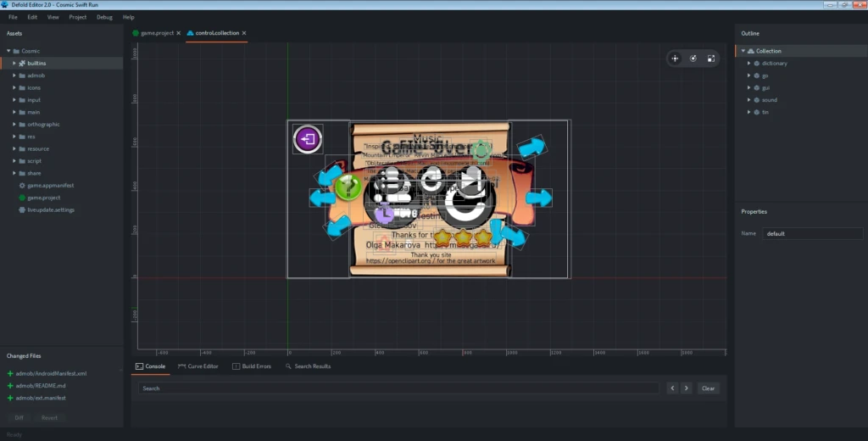868x441 pixels.
Task: Click the game.appmanifest file icon
Action: coord(22,186)
